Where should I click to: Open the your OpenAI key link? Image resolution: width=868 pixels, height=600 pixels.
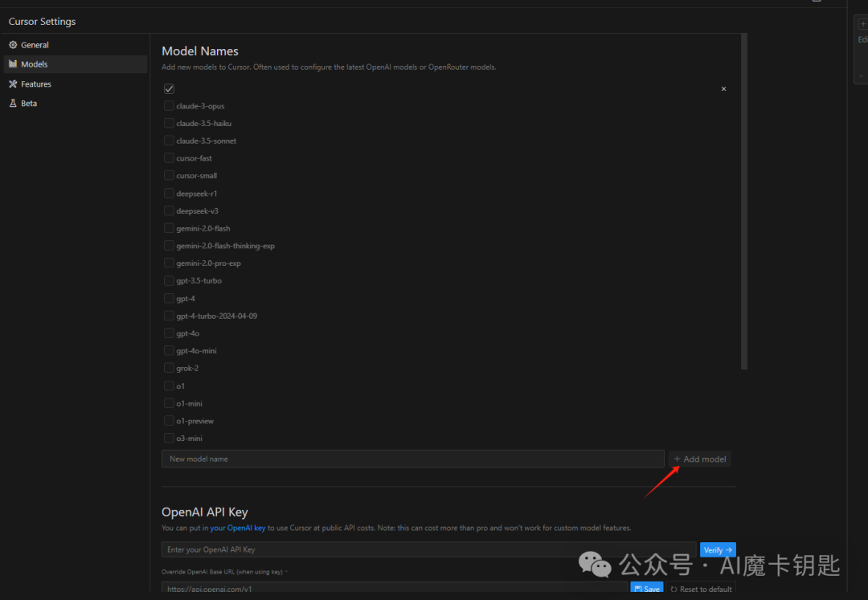tap(238, 528)
